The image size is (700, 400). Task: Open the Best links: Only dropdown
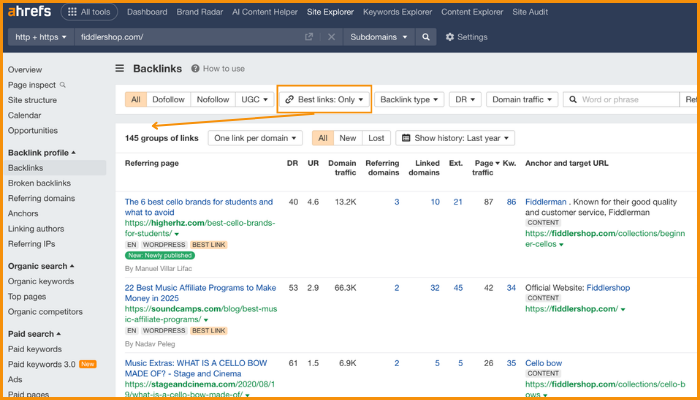(x=324, y=100)
